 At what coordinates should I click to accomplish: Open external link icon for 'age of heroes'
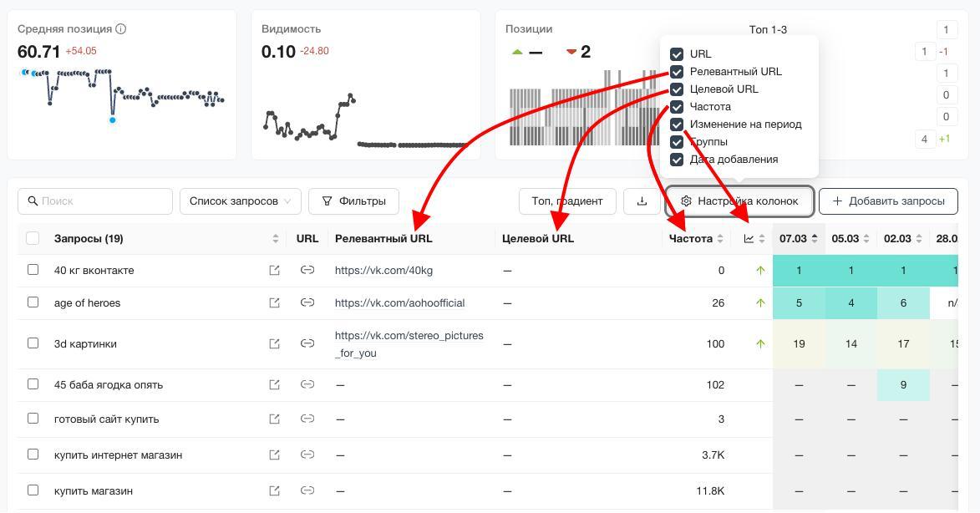274,303
